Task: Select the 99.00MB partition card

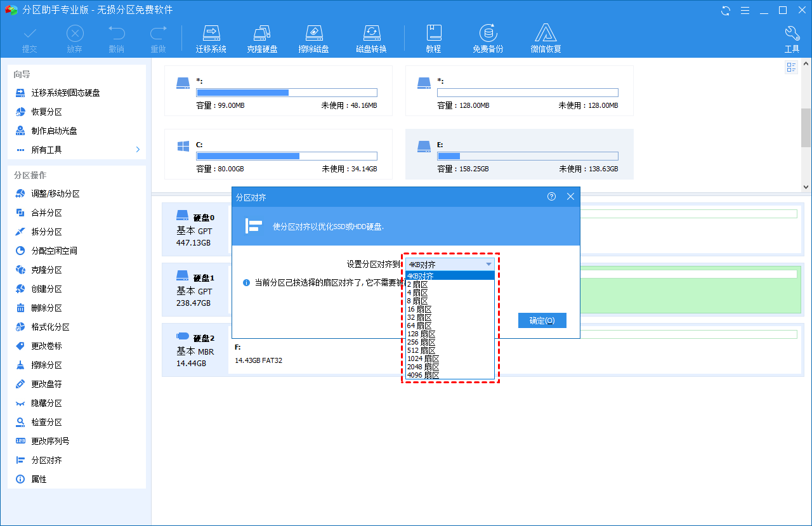Action: click(x=278, y=91)
